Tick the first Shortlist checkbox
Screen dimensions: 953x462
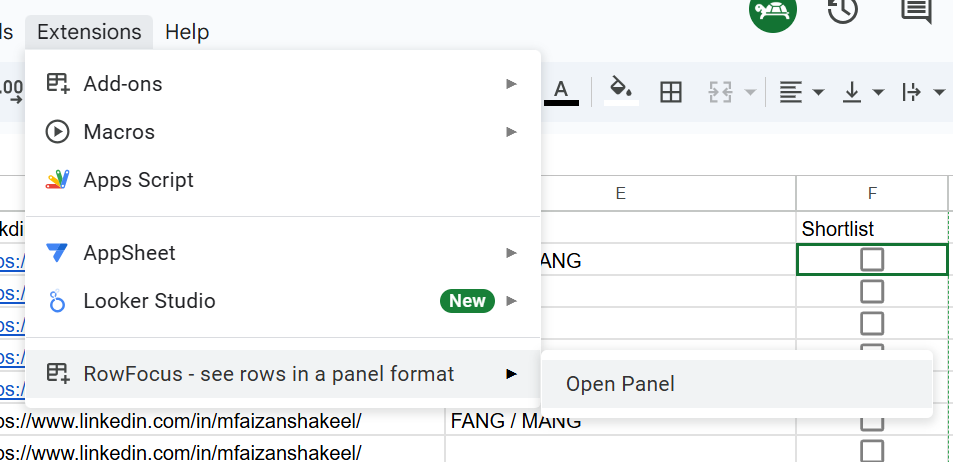pos(872,260)
